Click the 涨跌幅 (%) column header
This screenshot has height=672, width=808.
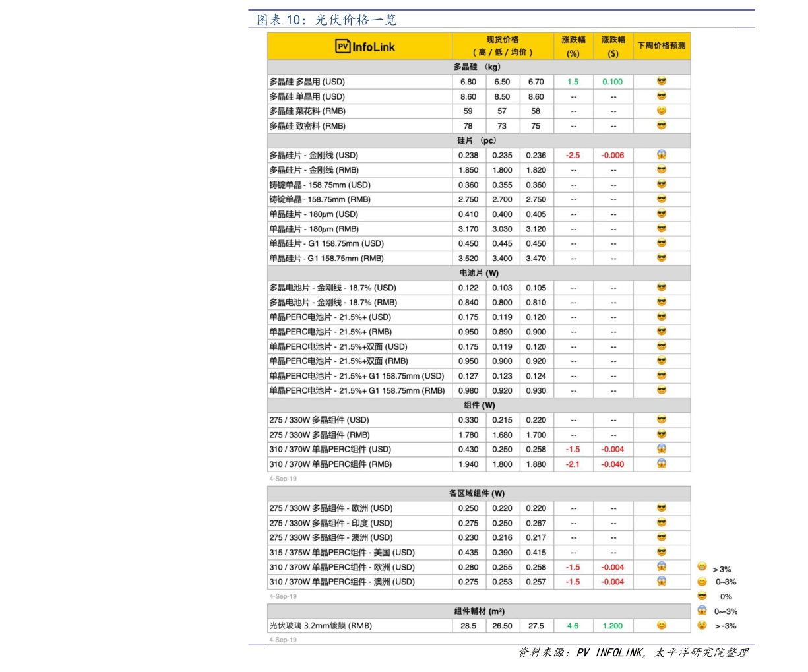coord(573,46)
